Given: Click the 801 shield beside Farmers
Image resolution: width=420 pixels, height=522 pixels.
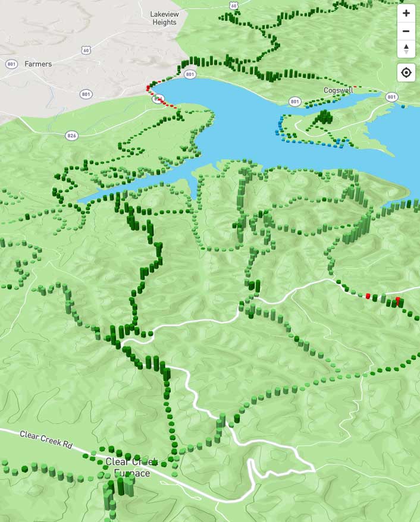Looking at the screenshot, I should (x=11, y=64).
